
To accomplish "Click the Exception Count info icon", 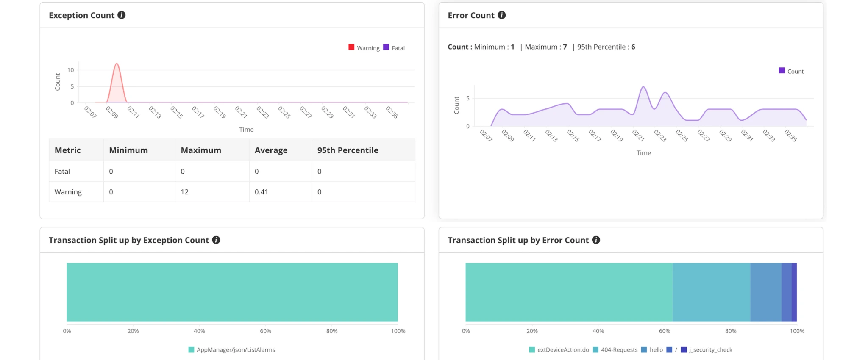I will [122, 15].
